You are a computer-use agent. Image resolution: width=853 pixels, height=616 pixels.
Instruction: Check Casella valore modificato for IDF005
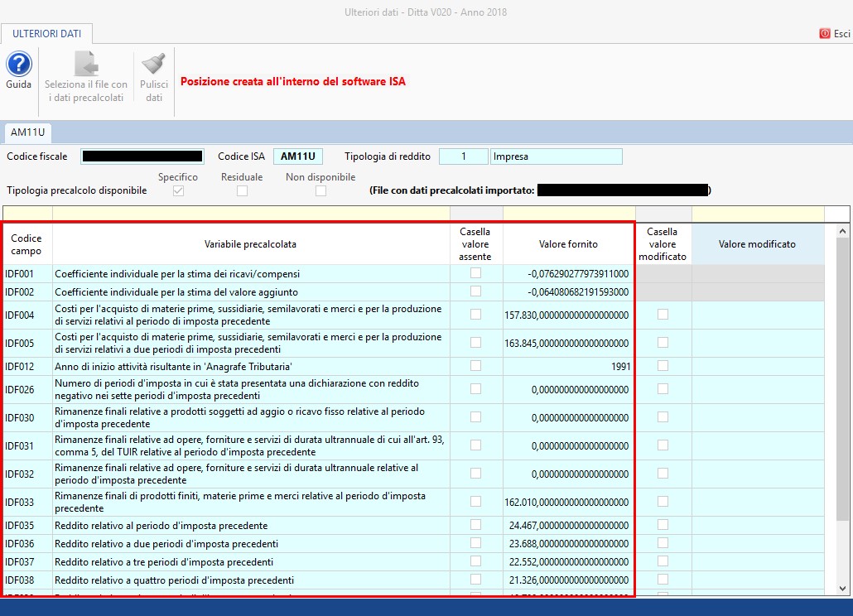point(663,343)
